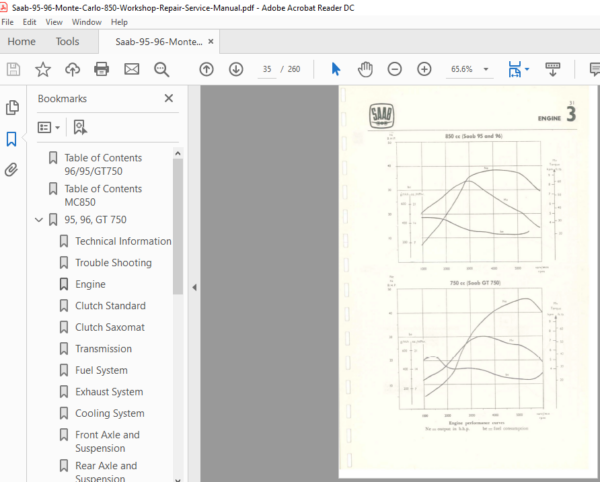Select the Saab-95-96-Monte document tab
The width and height of the screenshot is (600, 482).
point(159,42)
